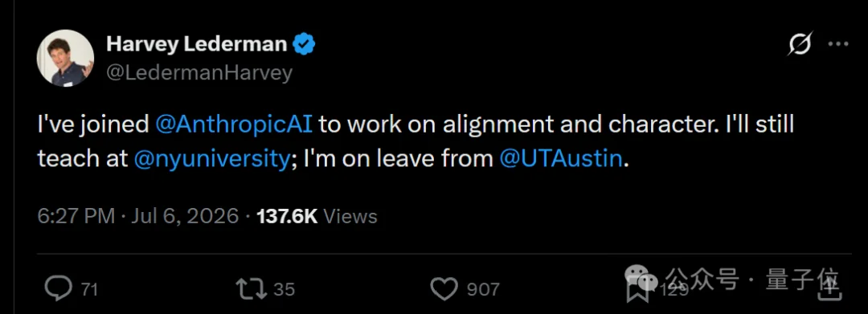
Task: Click the 71 replies count
Action: click(x=90, y=289)
